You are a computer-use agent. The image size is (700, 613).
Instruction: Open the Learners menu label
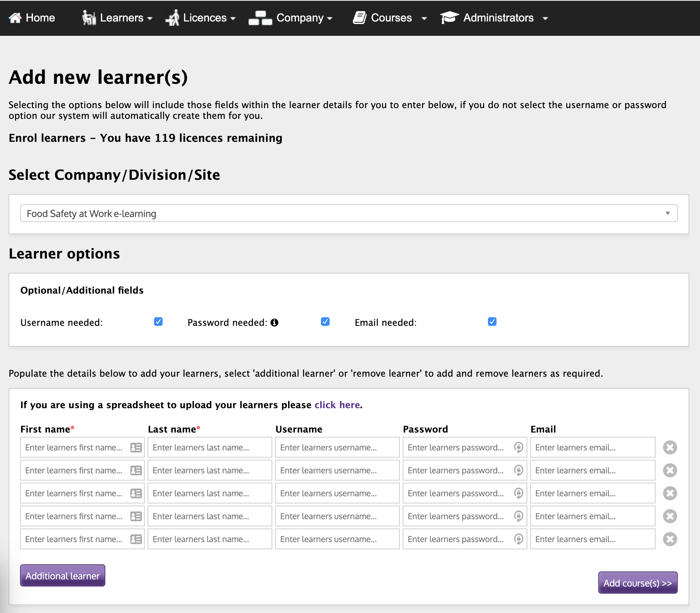(122, 18)
